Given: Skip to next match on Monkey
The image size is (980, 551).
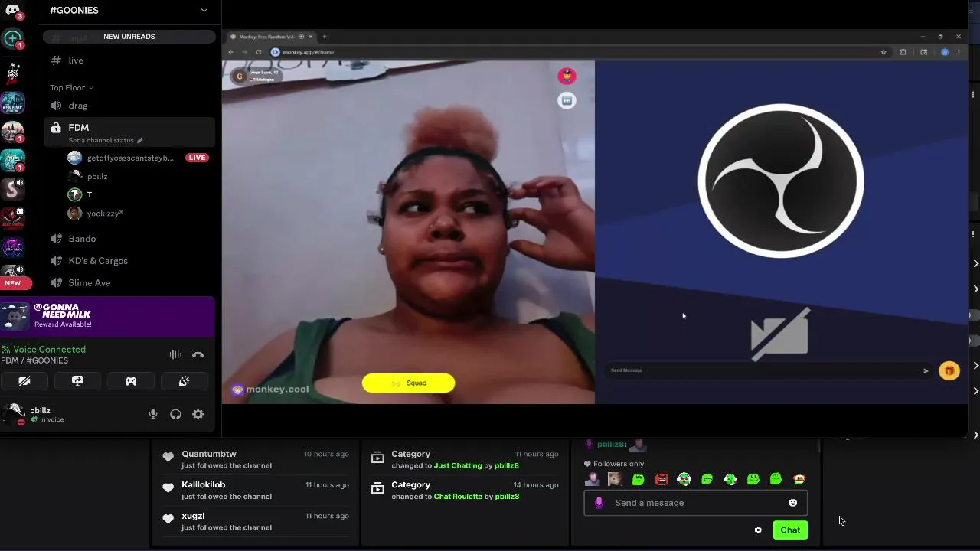Looking at the screenshot, I should tap(567, 100).
